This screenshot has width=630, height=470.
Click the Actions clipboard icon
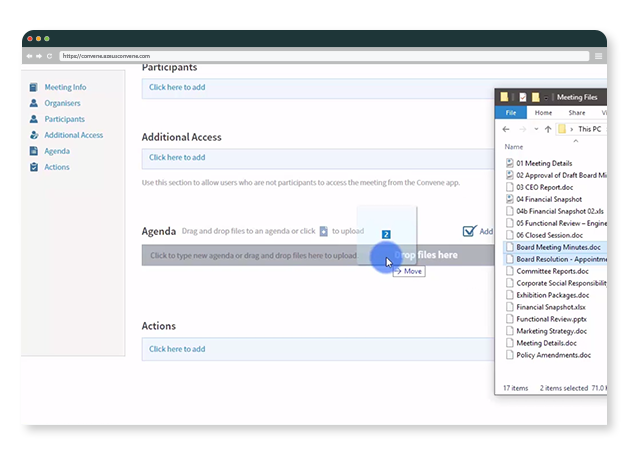click(34, 167)
